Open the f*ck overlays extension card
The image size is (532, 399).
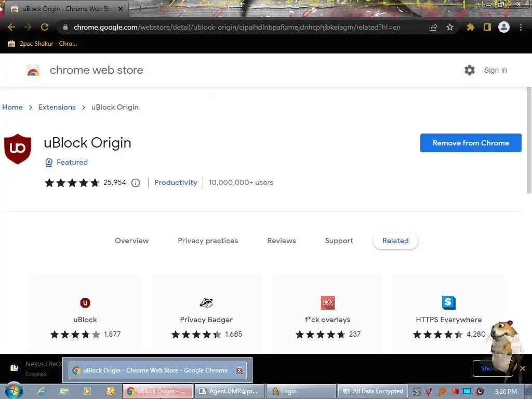click(327, 314)
